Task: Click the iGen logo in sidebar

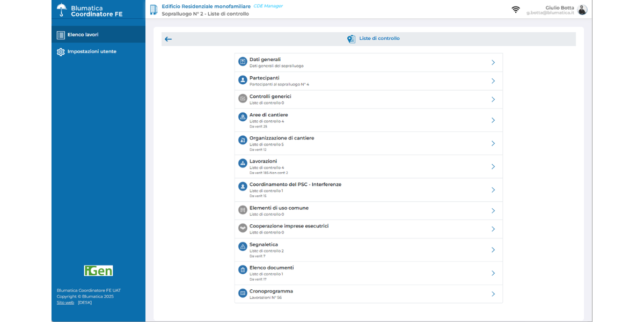Action: [98, 270]
